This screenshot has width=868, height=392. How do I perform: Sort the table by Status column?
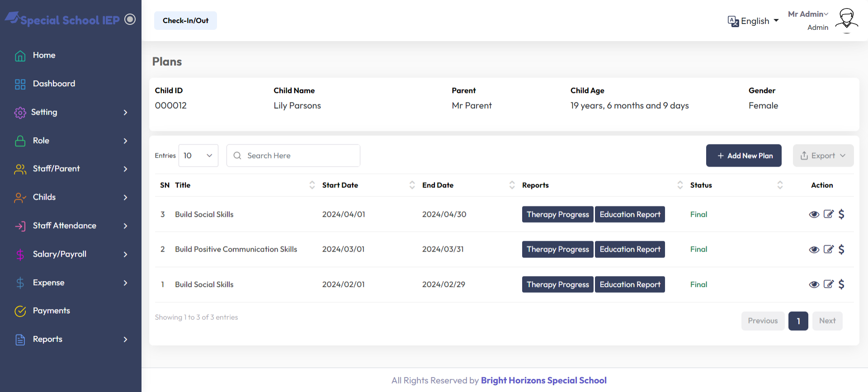[779, 185]
